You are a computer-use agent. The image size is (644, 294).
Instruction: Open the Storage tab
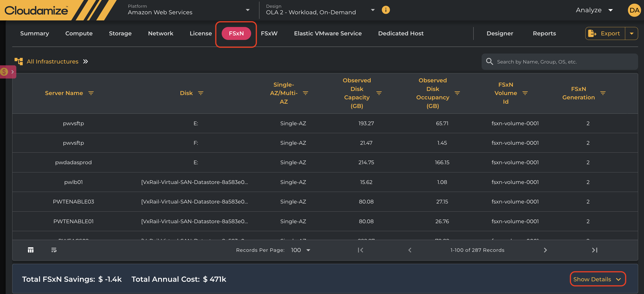120,34
